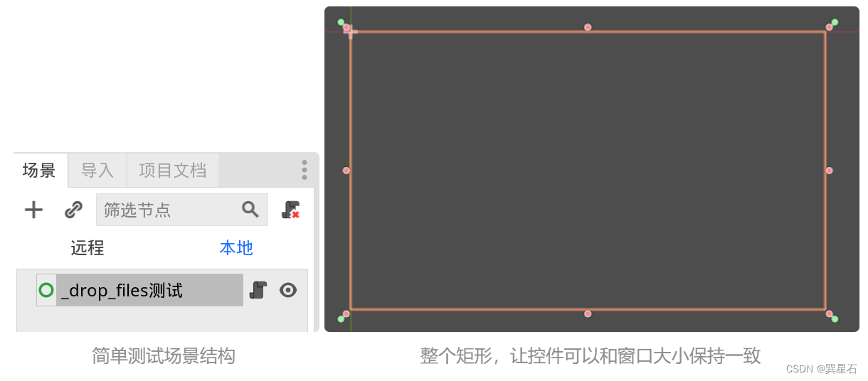Click the instantiate scene link icon
Image resolution: width=868 pixels, height=381 pixels.
tap(73, 210)
